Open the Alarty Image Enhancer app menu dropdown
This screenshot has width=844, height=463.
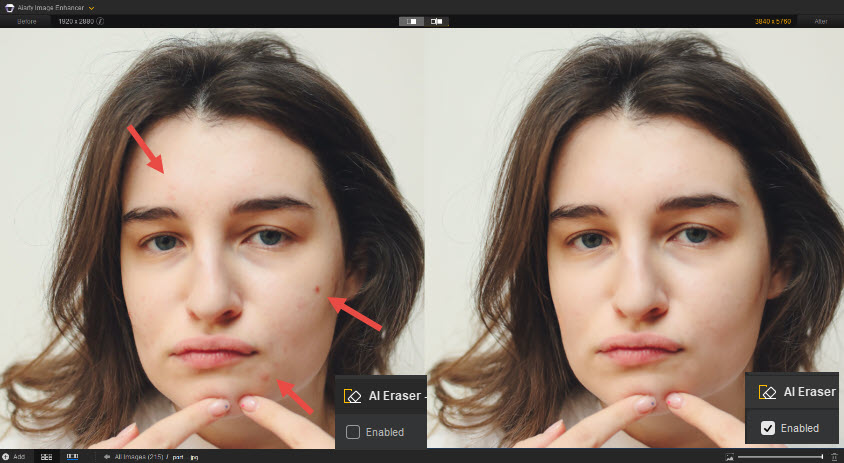point(91,8)
